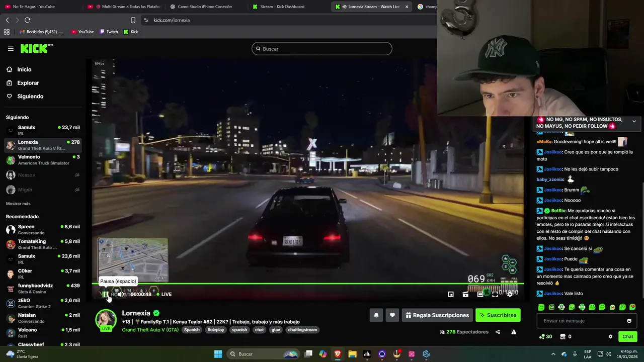Open Spreen recommended channel
This screenshot has height=362, width=644.
click(43, 230)
